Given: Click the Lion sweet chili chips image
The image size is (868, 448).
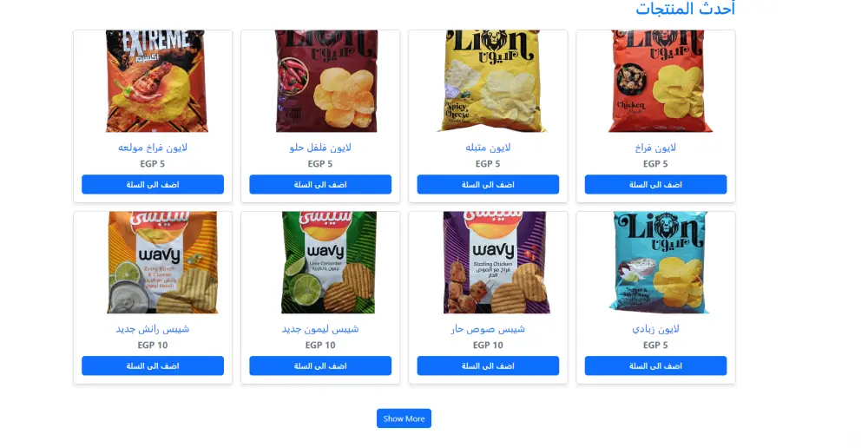Looking at the screenshot, I should [x=326, y=81].
